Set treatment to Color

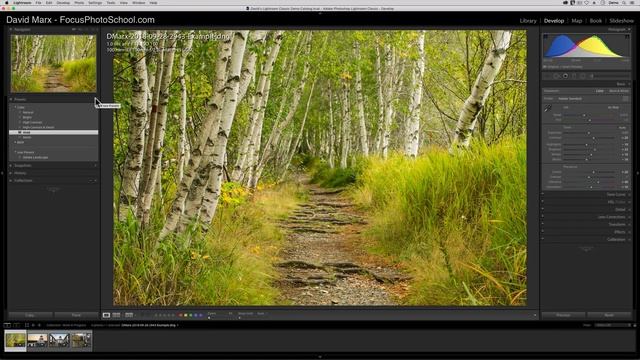click(600, 91)
